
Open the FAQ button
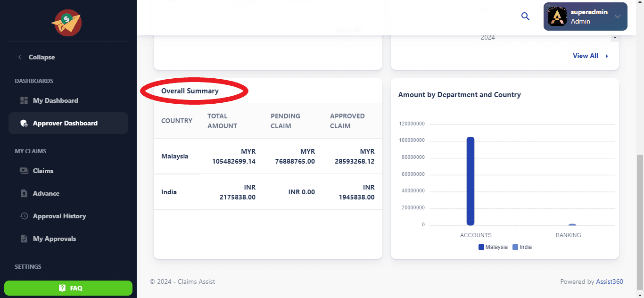(68, 288)
